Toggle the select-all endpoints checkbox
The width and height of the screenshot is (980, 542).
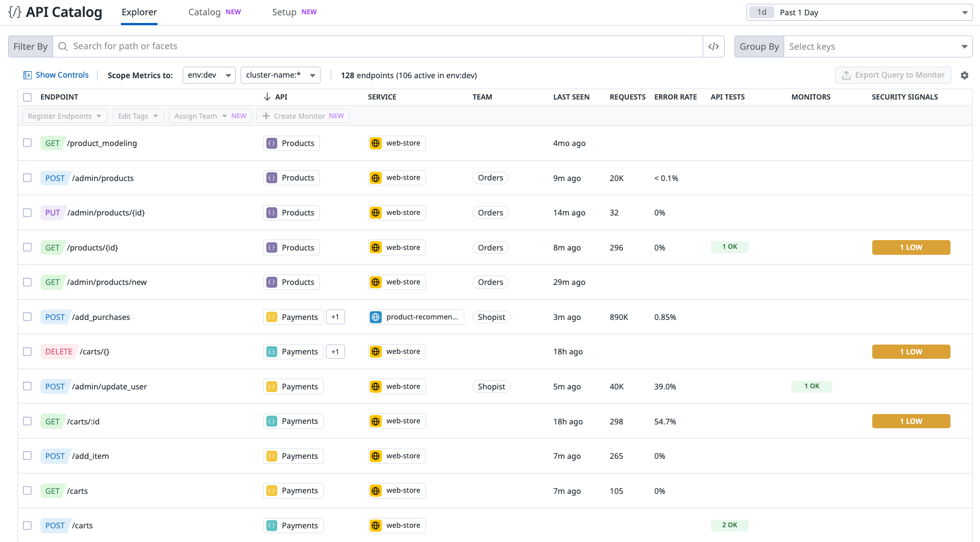click(x=27, y=97)
